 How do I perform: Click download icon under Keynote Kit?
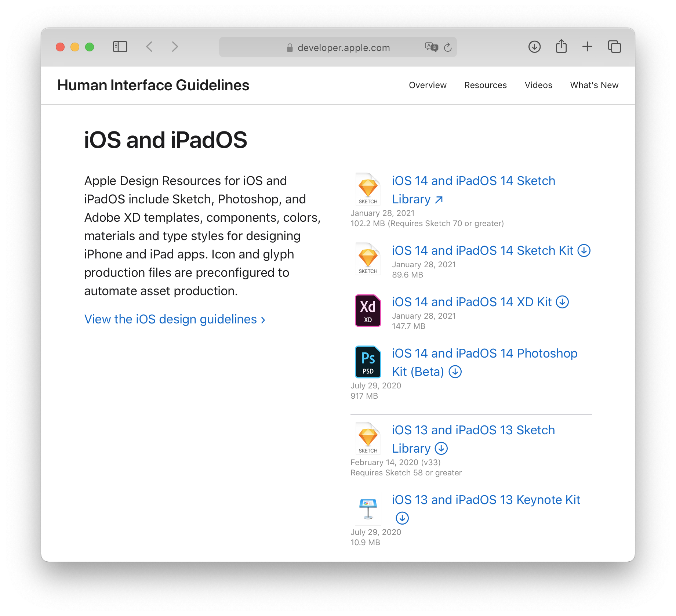402,518
